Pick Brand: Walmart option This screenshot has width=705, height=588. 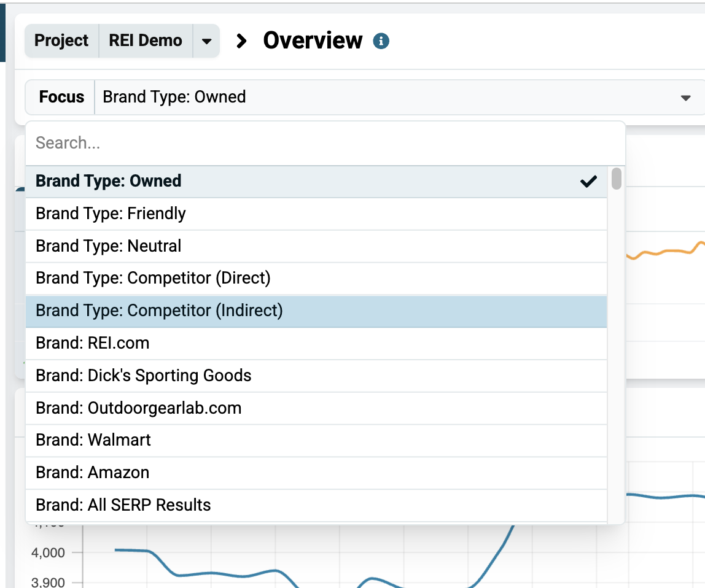pyautogui.click(x=316, y=440)
